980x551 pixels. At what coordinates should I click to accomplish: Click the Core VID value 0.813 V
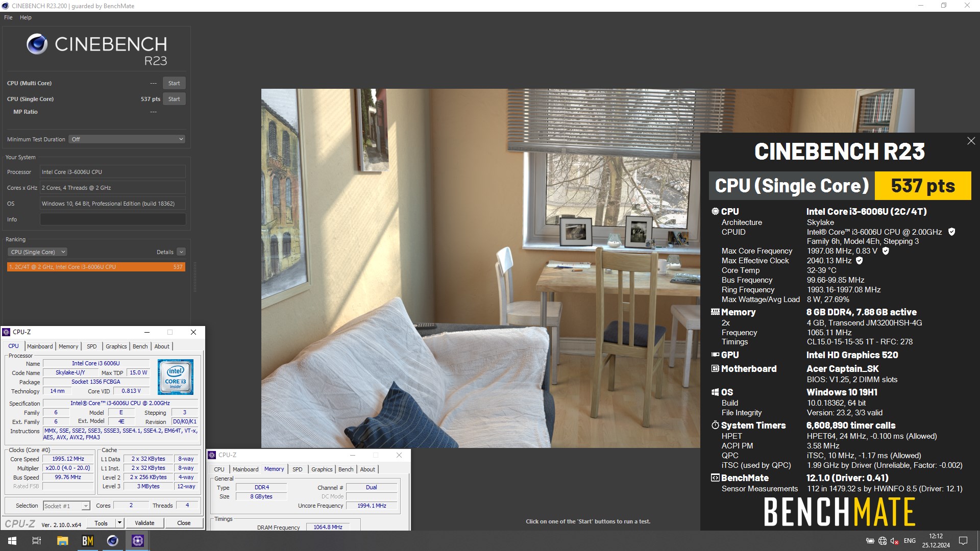131,391
